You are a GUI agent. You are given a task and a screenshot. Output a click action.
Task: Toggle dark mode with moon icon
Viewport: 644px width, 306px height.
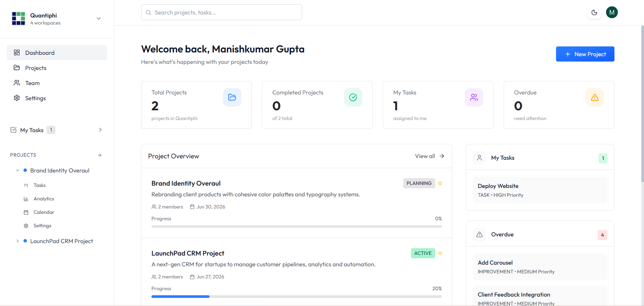594,12
